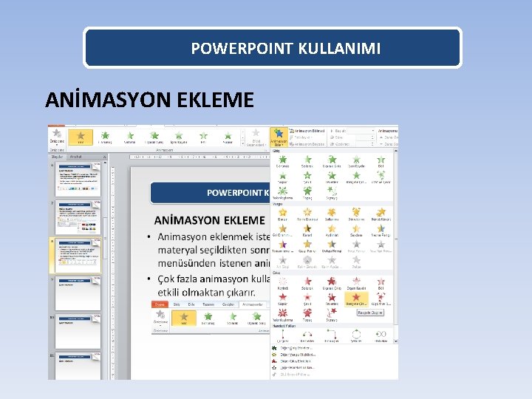This screenshot has width=532, height=399.
Task: Click Animasyonlar tab in embedded ribbon picture
Action: click(x=253, y=304)
